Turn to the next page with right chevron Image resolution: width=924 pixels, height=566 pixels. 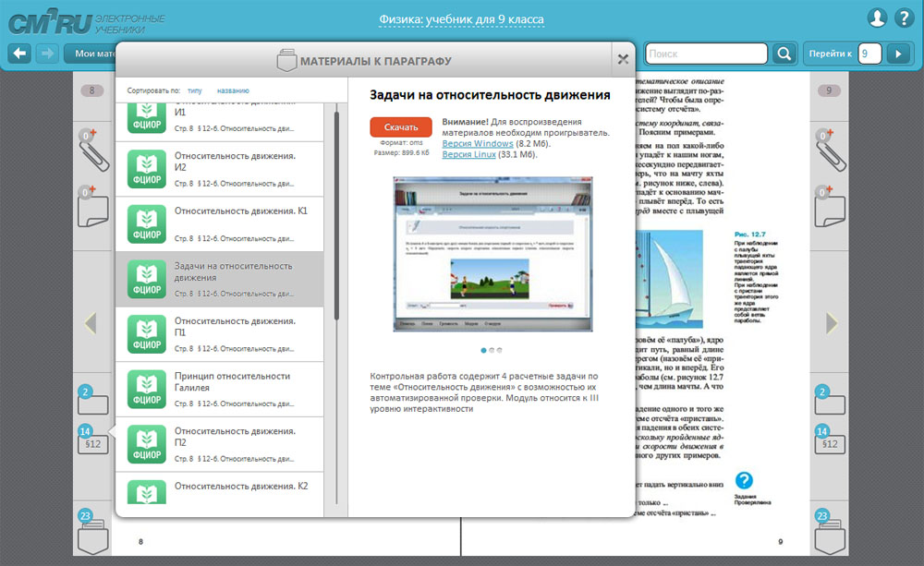pyautogui.click(x=831, y=323)
